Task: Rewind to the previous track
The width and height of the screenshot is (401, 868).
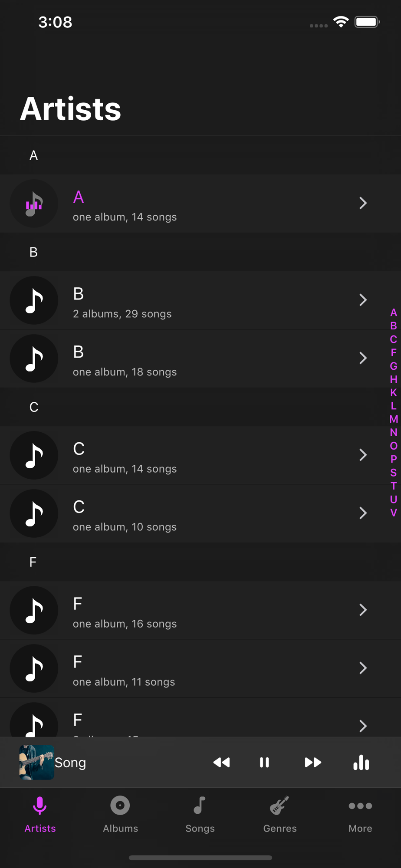Action: [221, 763]
